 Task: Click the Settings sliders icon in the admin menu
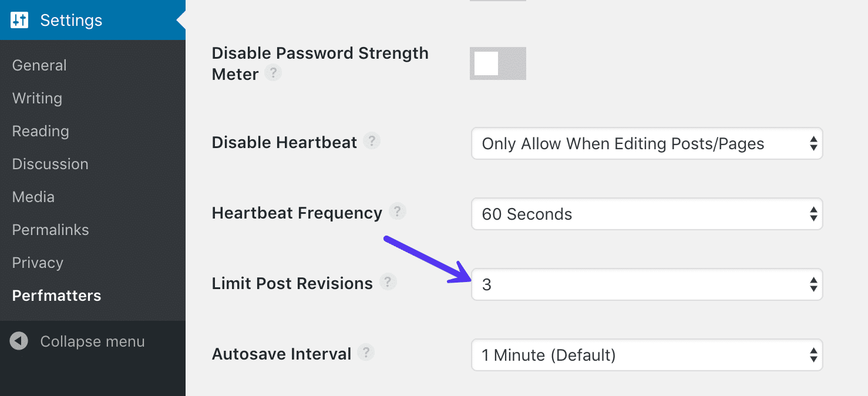point(18,19)
